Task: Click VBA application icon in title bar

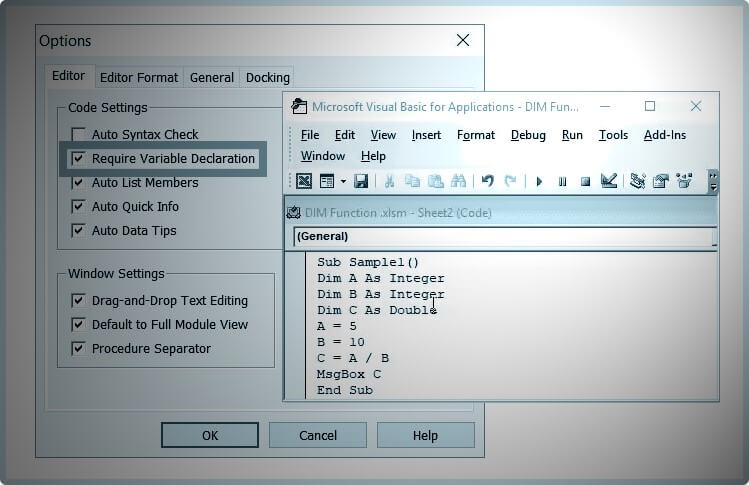Action: tap(299, 106)
